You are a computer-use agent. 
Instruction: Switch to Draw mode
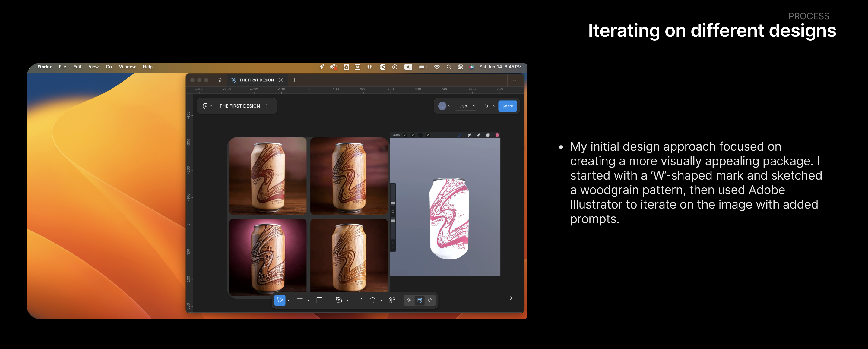[409, 300]
